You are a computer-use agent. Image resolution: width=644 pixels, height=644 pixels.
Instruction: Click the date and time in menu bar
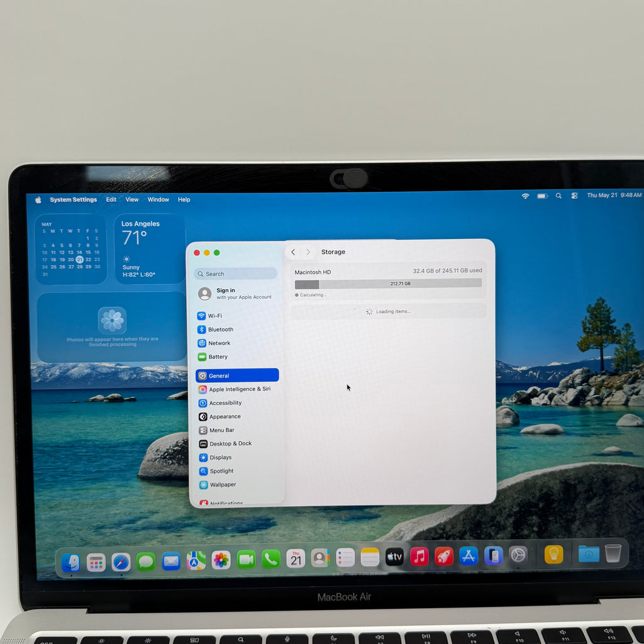(614, 195)
